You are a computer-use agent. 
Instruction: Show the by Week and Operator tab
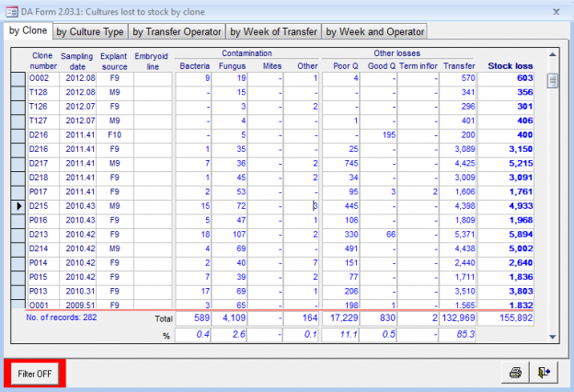[x=374, y=31]
